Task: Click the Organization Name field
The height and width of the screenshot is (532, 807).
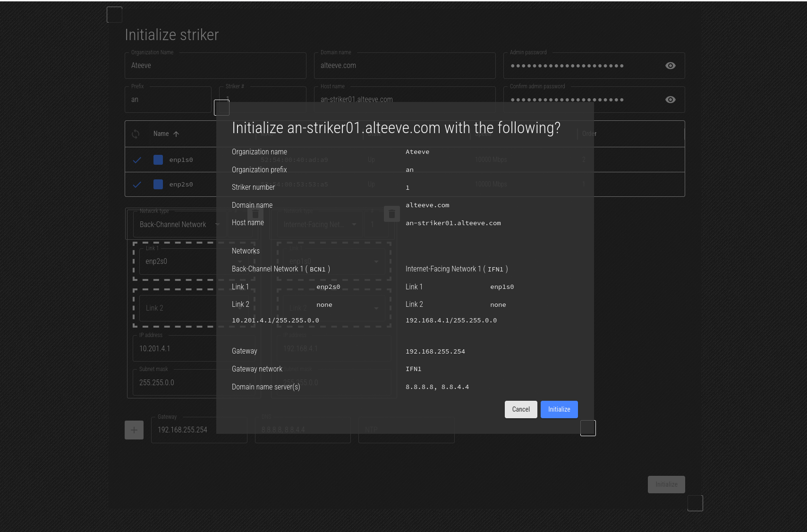Action: point(215,66)
